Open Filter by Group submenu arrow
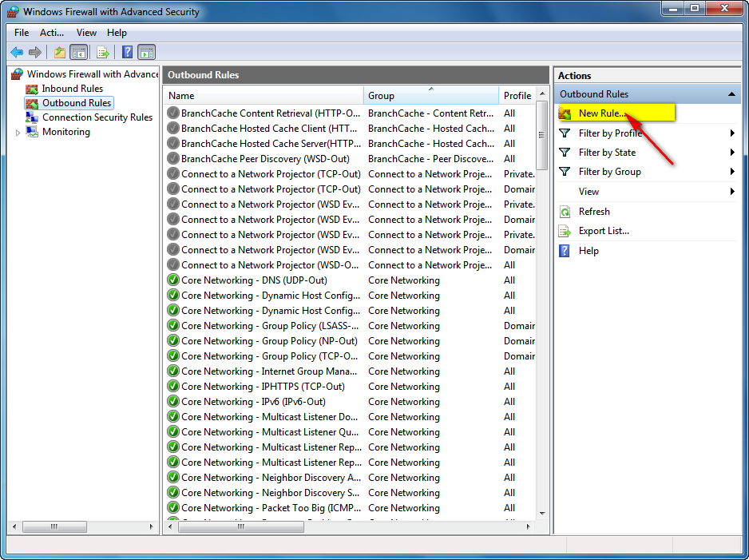Screen dimensions: 749x560 tap(731, 172)
